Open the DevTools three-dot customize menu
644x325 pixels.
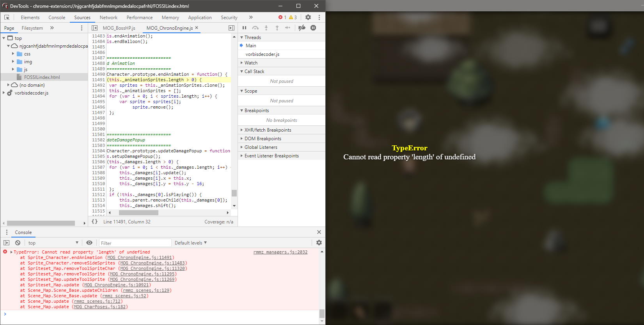tap(319, 17)
